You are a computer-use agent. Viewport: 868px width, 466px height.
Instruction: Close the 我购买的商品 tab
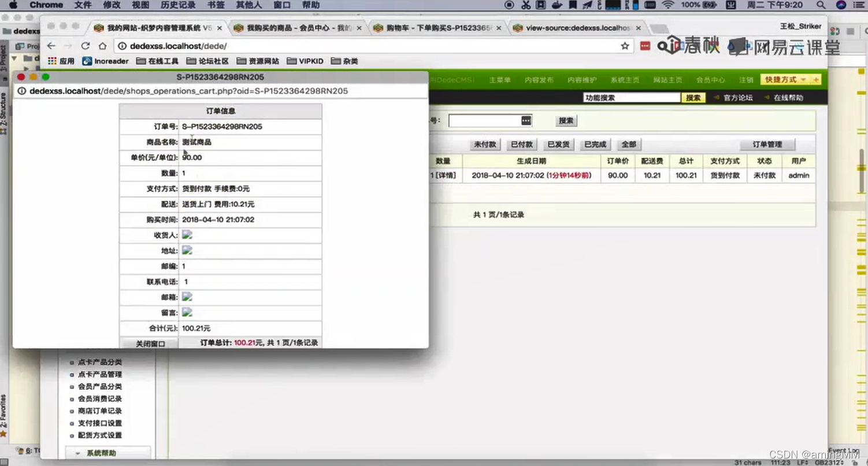click(359, 28)
